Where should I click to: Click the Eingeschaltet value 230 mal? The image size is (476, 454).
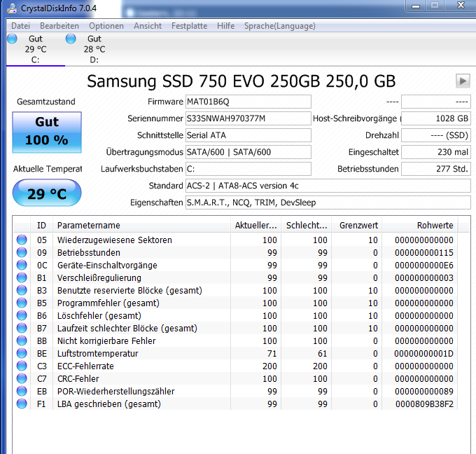pyautogui.click(x=436, y=152)
